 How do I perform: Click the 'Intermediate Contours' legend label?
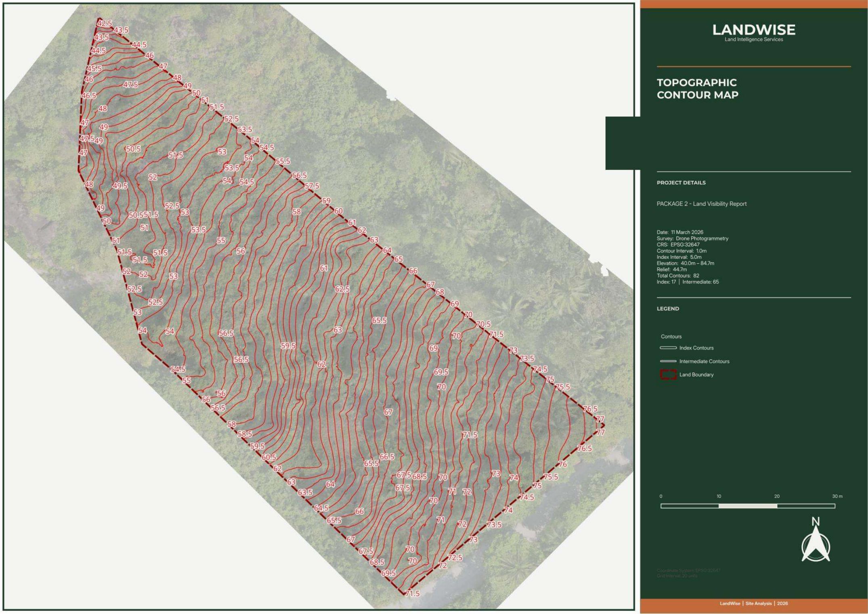click(704, 361)
